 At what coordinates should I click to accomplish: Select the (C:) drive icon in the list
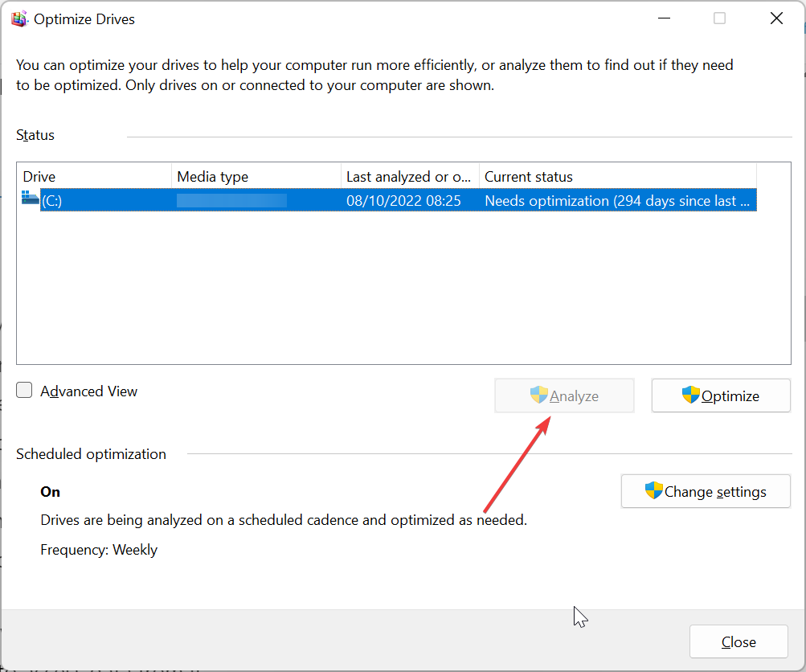(x=31, y=198)
